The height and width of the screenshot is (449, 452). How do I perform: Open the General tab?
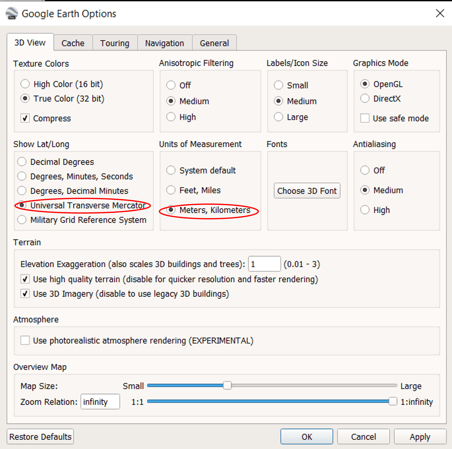pos(214,43)
